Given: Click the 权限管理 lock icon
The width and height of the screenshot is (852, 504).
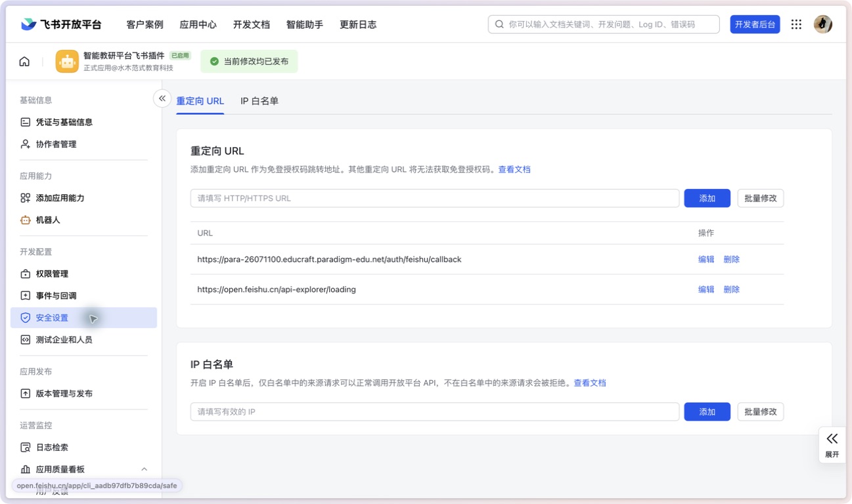Looking at the screenshot, I should pyautogui.click(x=25, y=274).
